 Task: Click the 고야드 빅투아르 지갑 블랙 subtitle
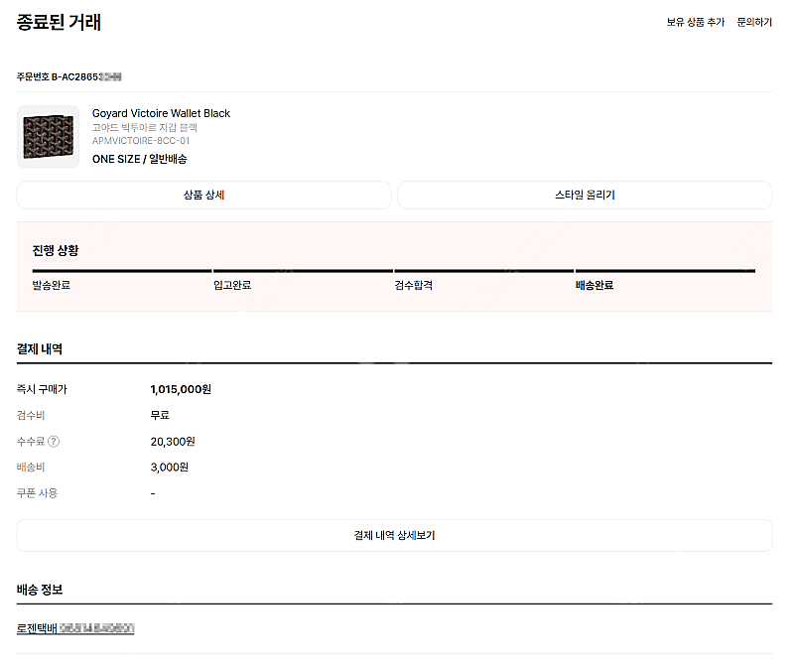click(144, 128)
